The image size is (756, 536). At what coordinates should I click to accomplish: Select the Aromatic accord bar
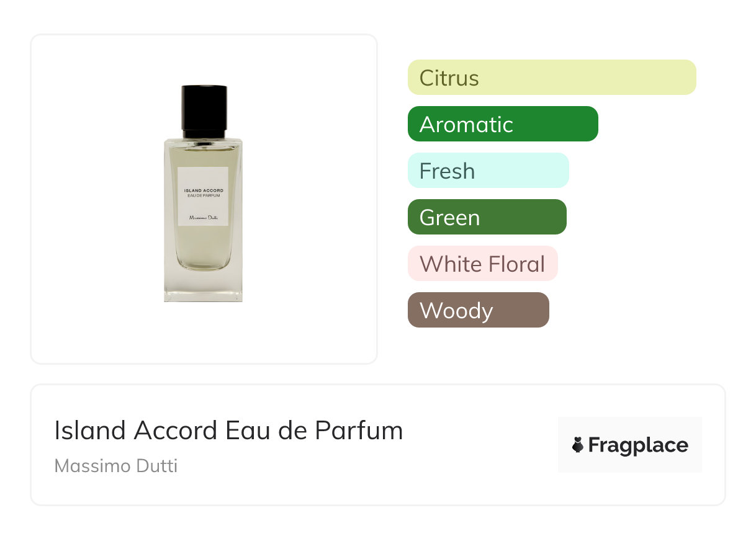coord(503,124)
